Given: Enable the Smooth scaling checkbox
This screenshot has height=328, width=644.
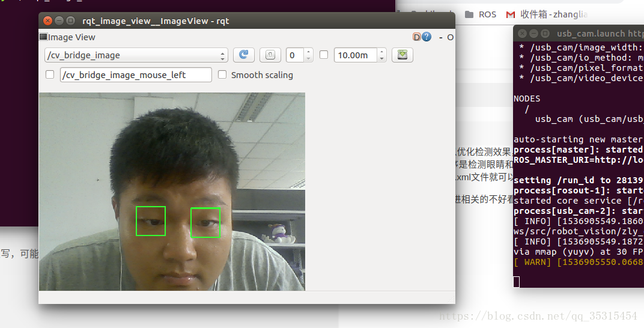Looking at the screenshot, I should point(222,74).
